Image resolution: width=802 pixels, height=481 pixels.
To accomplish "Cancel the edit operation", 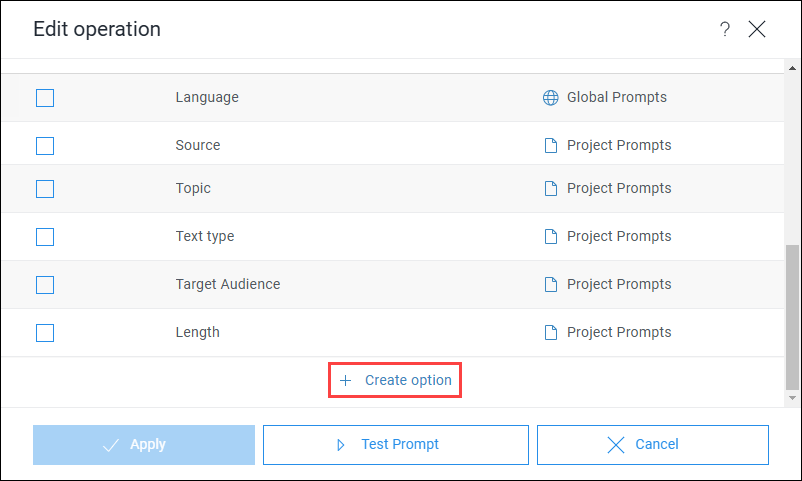I will coord(653,445).
